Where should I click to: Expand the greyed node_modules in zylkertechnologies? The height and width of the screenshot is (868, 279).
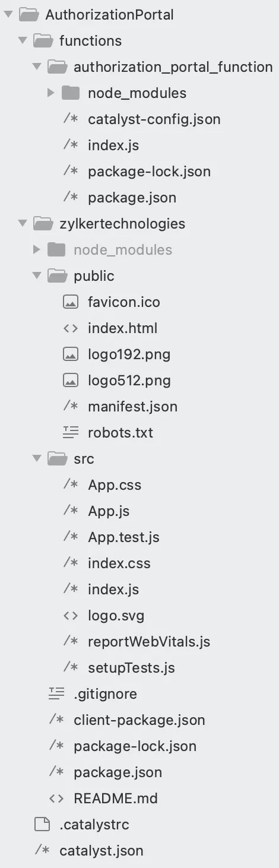[37, 249]
